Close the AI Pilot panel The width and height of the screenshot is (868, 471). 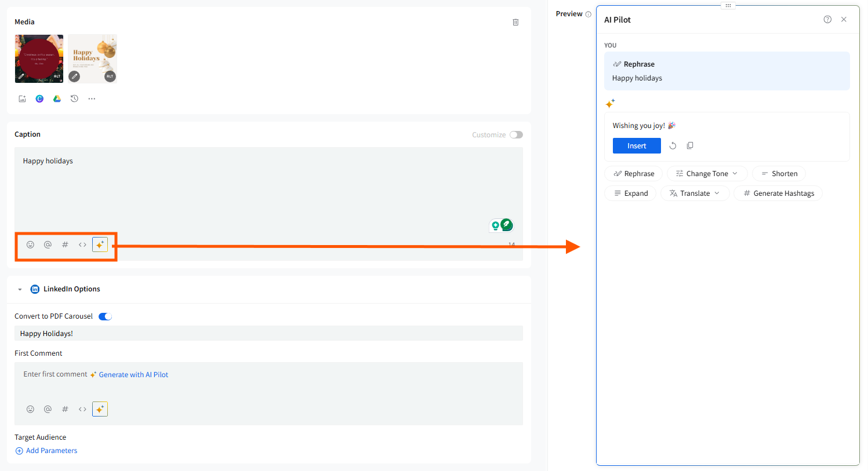point(844,20)
